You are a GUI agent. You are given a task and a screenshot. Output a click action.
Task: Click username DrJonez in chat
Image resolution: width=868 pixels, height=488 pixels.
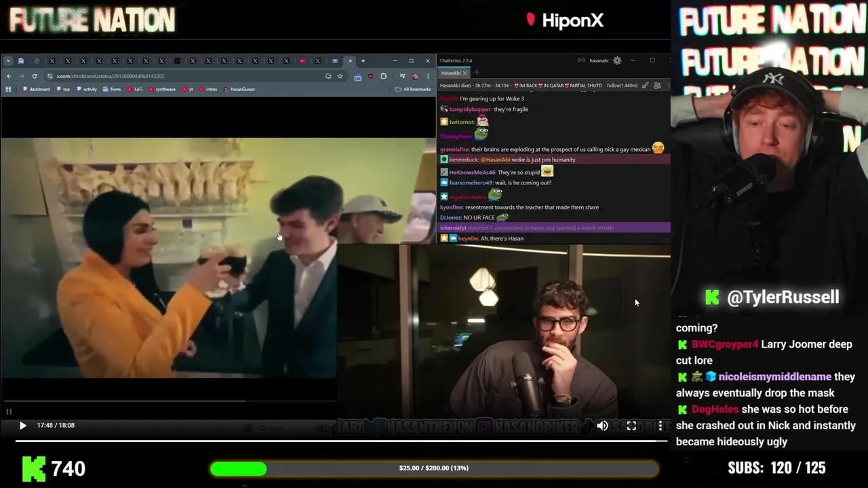click(450, 218)
